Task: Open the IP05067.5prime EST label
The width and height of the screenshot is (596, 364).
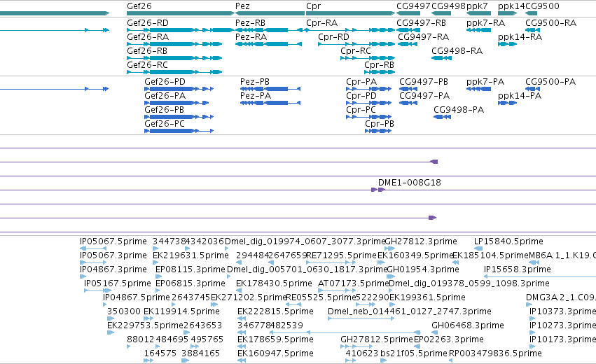Action: click(x=113, y=241)
